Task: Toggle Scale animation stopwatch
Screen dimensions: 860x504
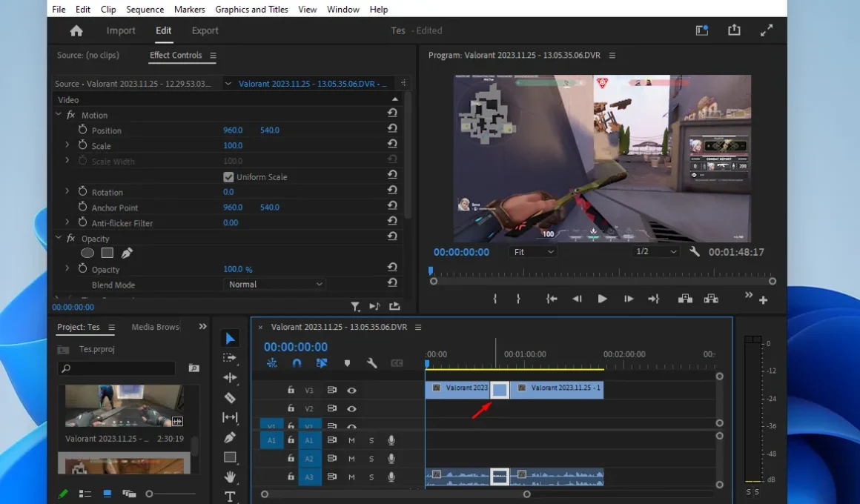Action: point(83,145)
